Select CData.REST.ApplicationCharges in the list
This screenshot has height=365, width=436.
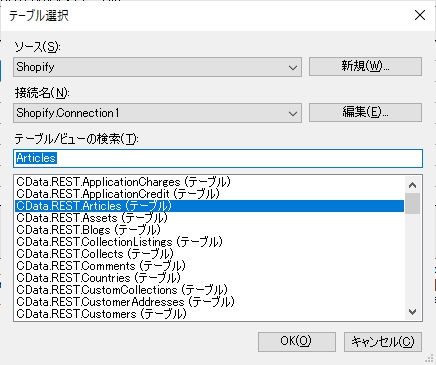pyautogui.click(x=209, y=182)
